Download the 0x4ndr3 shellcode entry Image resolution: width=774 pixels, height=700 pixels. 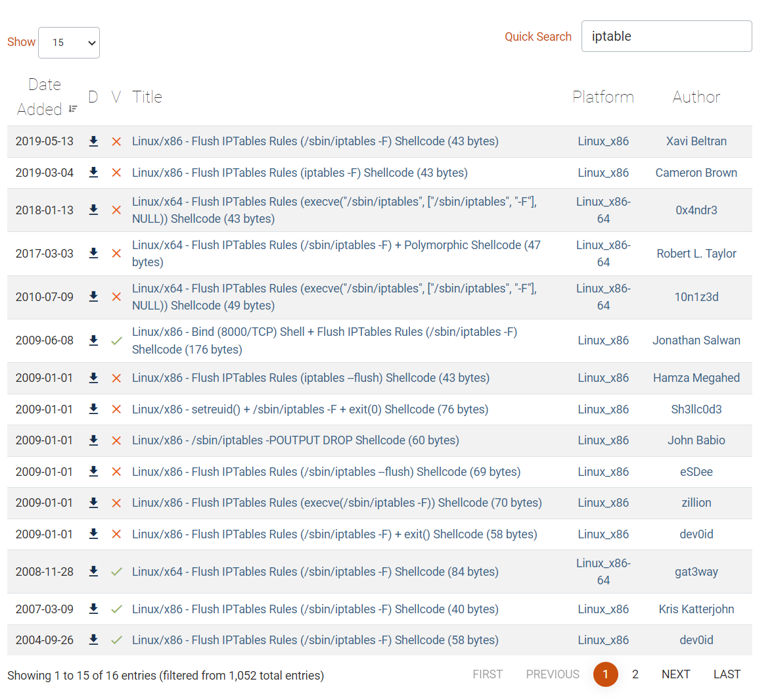click(93, 210)
